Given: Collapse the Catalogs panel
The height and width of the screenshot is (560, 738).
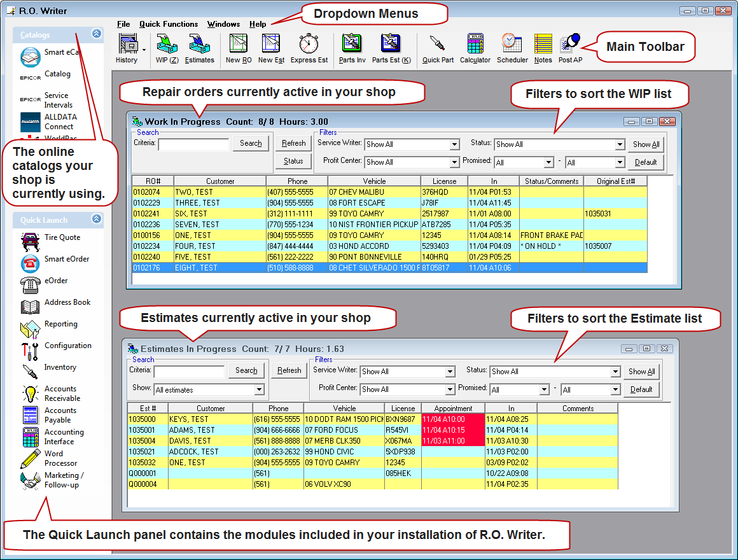Looking at the screenshot, I should 96,34.
